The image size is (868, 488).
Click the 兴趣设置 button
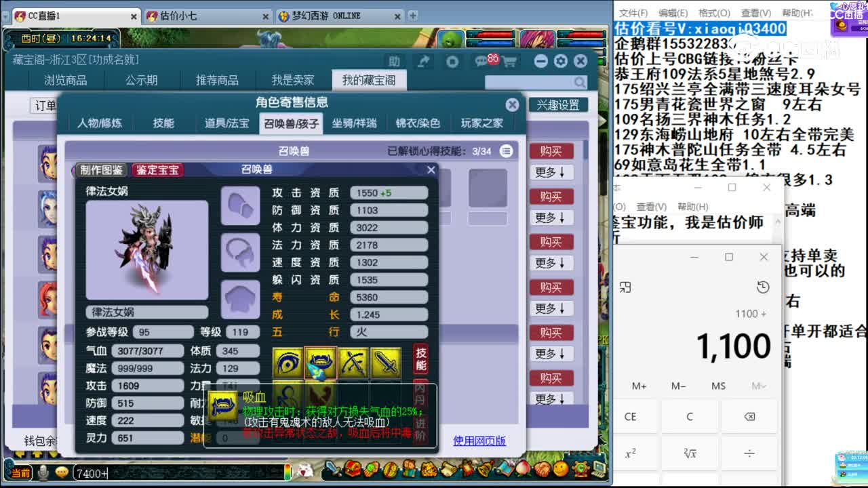pyautogui.click(x=558, y=105)
